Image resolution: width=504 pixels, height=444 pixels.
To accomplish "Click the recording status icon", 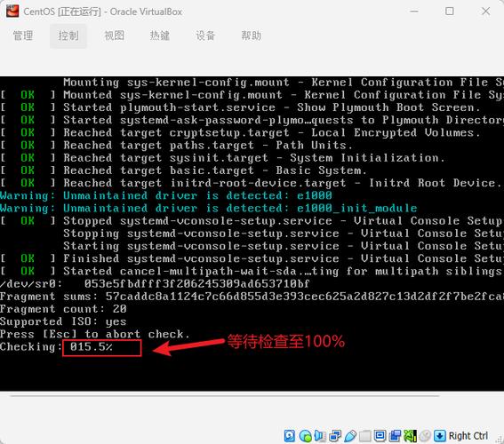I will click(x=395, y=436).
